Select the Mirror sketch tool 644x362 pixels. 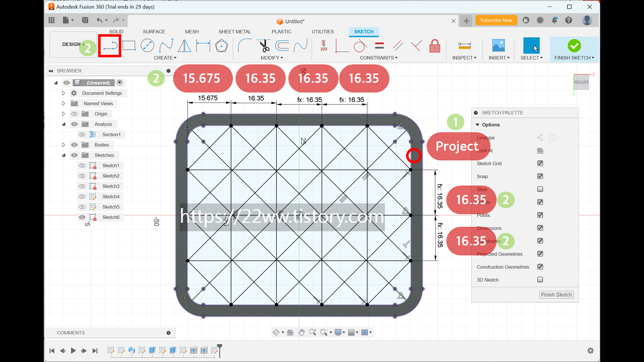[185, 46]
